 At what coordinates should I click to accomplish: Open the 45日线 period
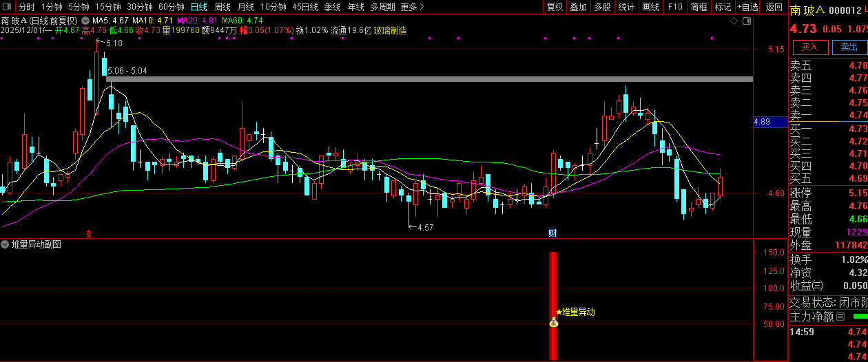305,7
